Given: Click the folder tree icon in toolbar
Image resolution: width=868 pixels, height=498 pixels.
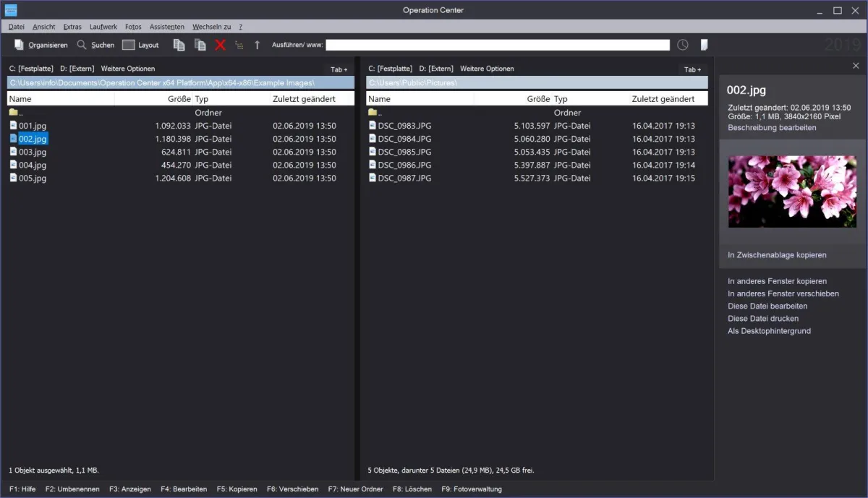Looking at the screenshot, I should click(239, 45).
